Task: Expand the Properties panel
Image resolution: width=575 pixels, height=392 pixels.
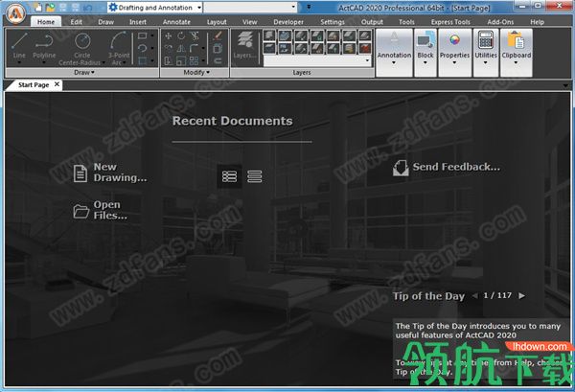Action: coord(454,53)
